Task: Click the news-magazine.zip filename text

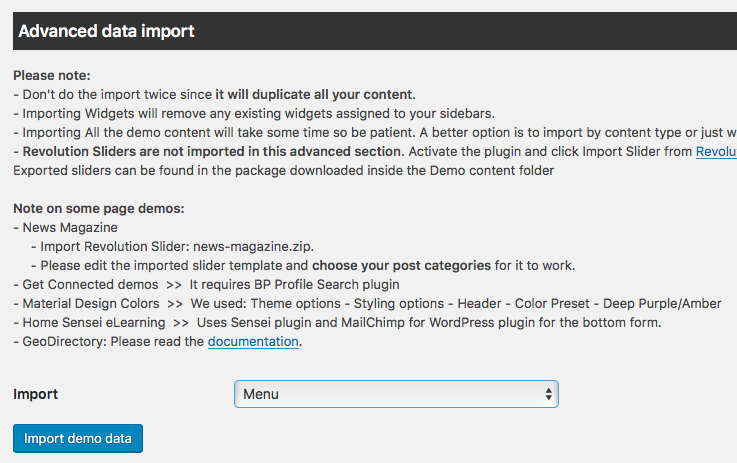Action: pyautogui.click(x=253, y=246)
